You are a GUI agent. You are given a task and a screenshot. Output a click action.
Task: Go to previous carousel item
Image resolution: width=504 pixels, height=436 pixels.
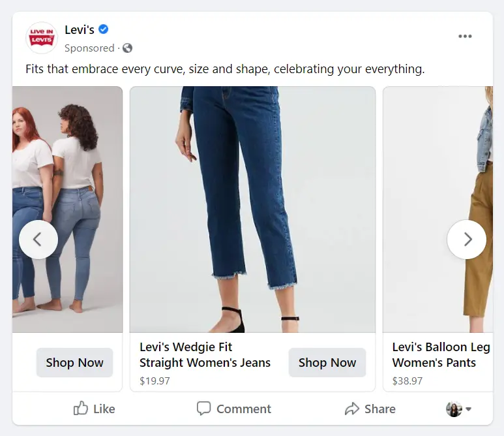pyautogui.click(x=38, y=240)
